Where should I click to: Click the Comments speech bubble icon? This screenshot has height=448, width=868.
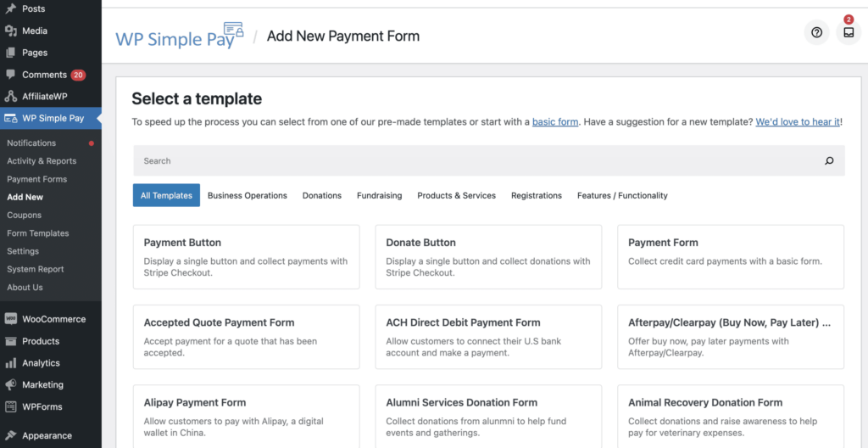(10, 75)
